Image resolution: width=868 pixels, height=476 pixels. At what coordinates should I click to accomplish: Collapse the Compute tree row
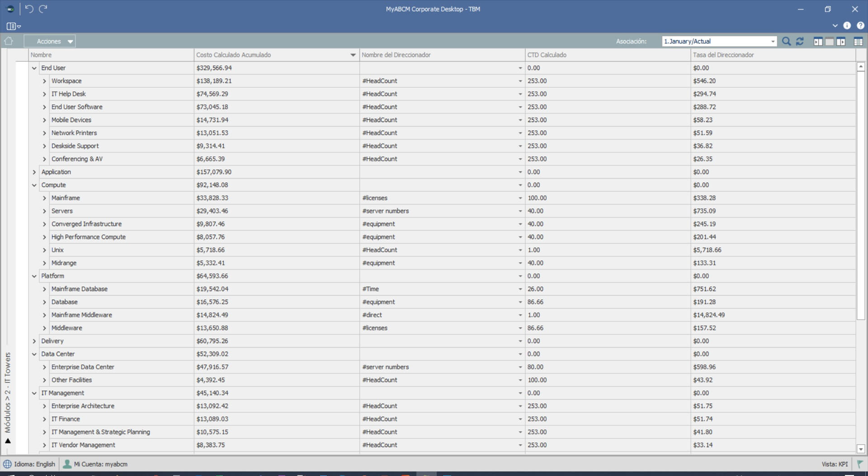pyautogui.click(x=34, y=185)
